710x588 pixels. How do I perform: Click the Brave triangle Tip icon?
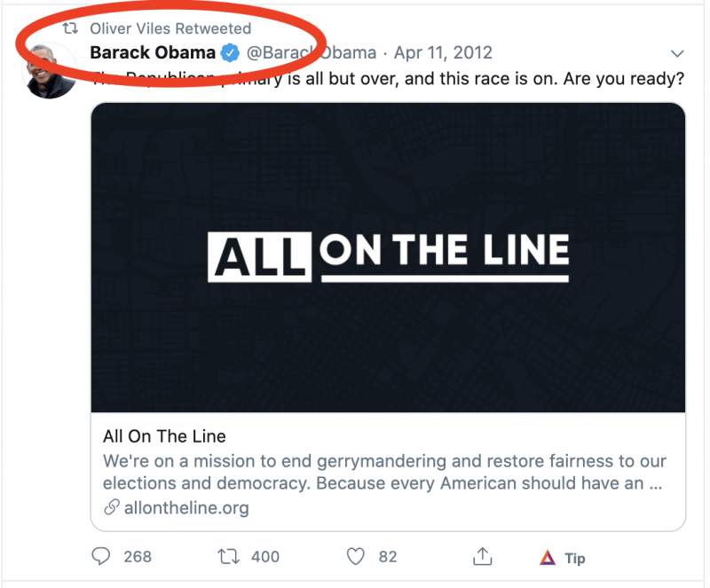tap(548, 558)
